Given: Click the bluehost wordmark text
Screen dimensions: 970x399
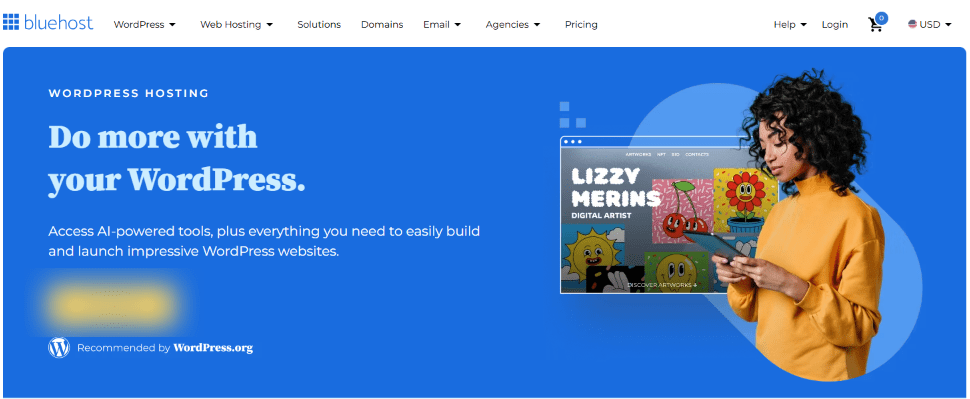Looking at the screenshot, I should point(59,24).
